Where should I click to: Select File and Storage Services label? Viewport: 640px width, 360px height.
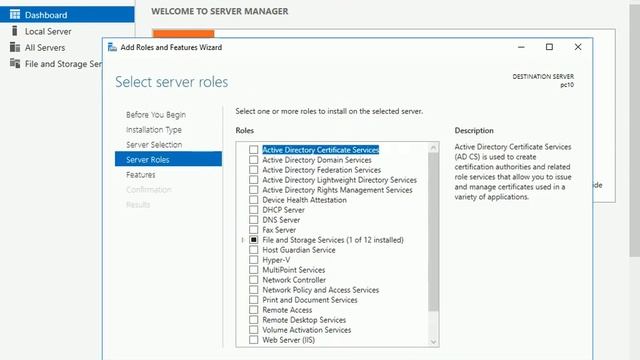333,240
